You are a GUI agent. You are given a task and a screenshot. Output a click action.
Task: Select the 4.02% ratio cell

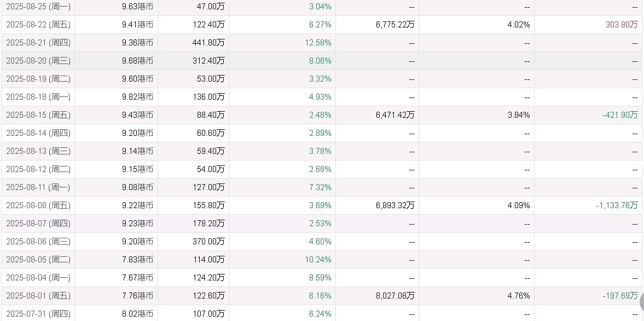point(518,25)
